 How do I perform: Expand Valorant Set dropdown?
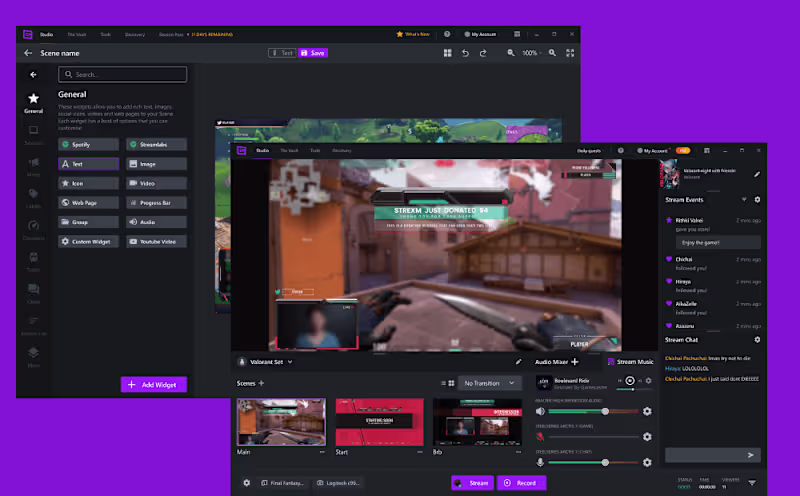coord(290,362)
